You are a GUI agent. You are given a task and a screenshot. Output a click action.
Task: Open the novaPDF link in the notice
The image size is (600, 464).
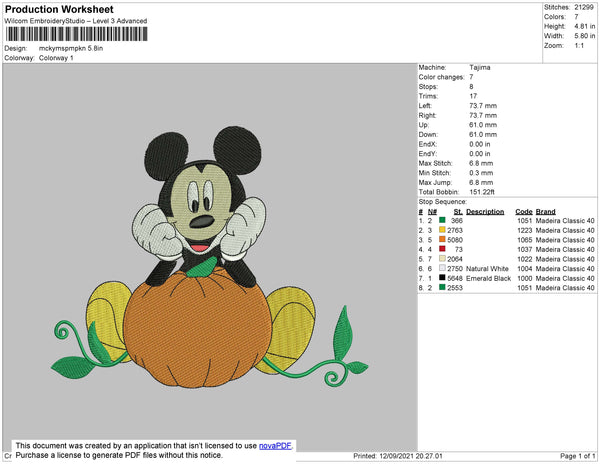click(x=275, y=446)
